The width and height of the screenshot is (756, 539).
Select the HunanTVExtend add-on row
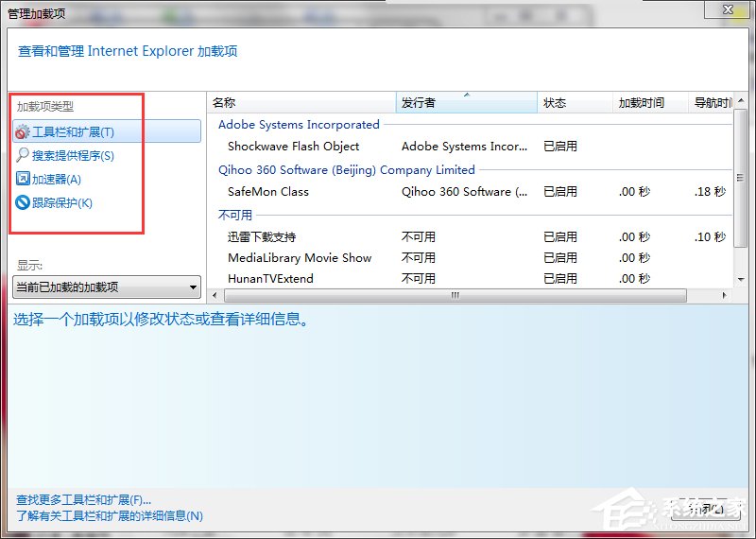[x=470, y=278]
